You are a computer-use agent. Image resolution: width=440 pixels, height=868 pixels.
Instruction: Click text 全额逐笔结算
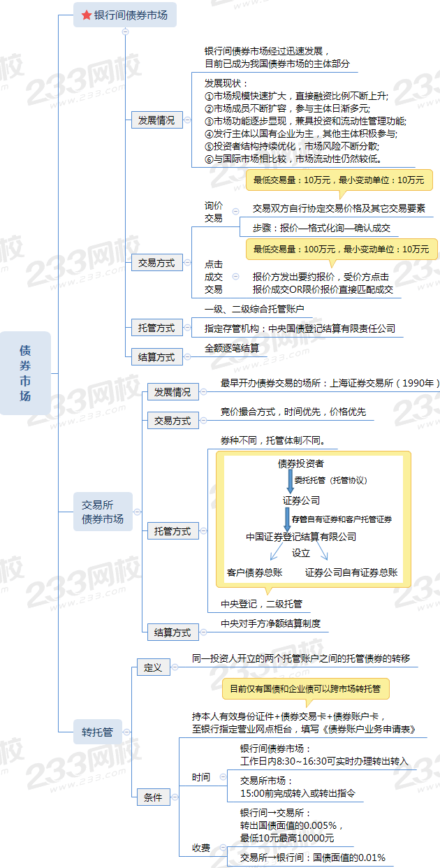(x=231, y=347)
